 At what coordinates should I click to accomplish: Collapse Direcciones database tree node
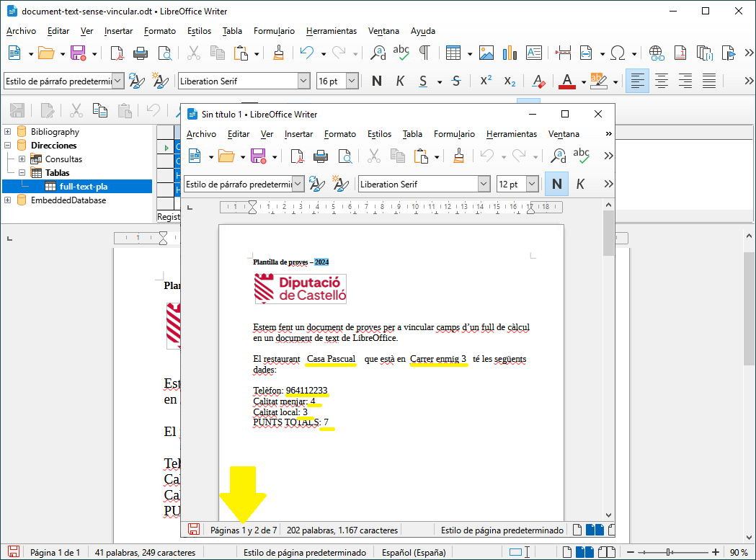8,145
